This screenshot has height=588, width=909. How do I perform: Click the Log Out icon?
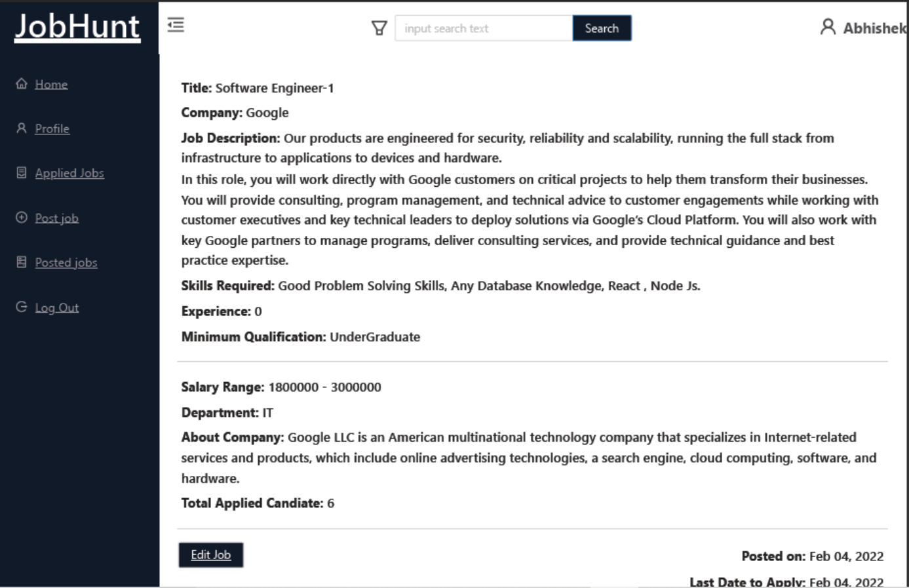tap(20, 306)
